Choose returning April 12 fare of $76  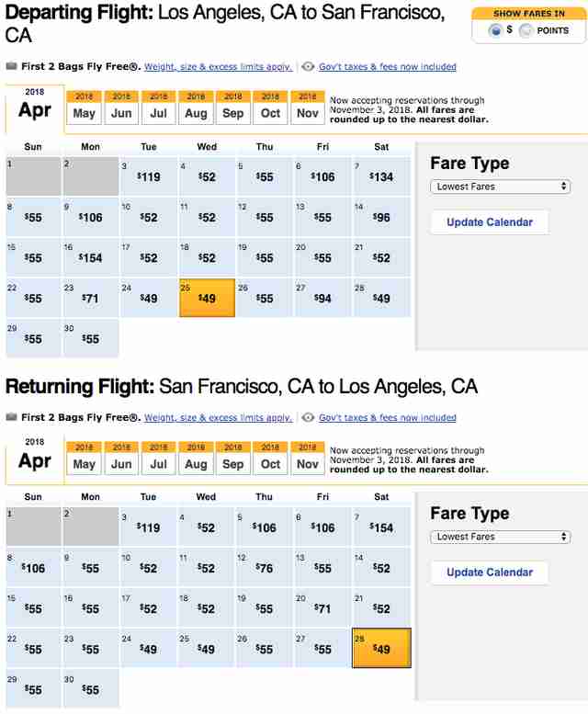tap(265, 568)
